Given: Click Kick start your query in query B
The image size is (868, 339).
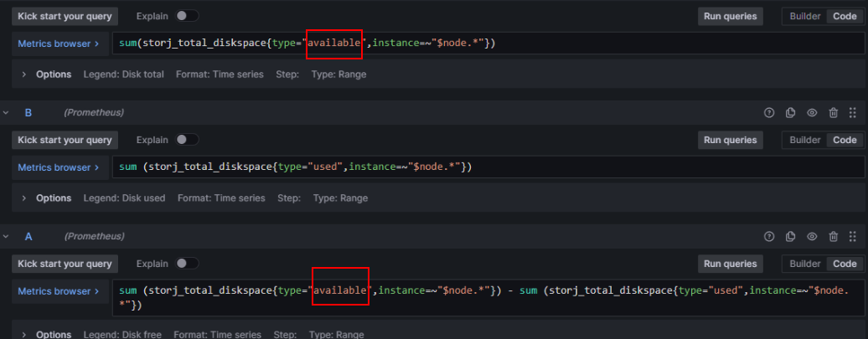Looking at the screenshot, I should pos(65,140).
